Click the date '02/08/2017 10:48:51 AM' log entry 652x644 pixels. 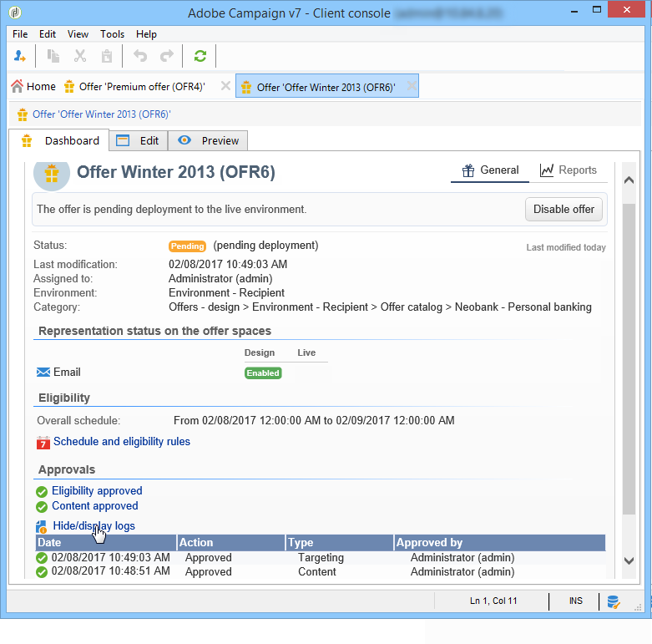click(110, 570)
